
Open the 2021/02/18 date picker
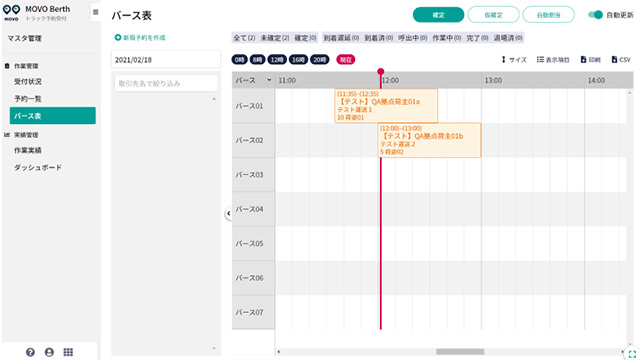coord(166,60)
